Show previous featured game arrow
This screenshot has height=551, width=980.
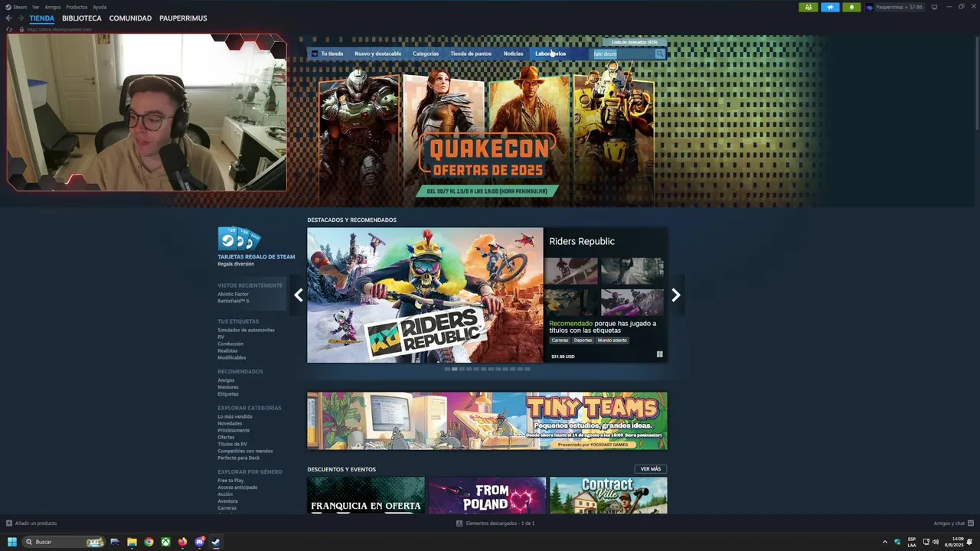click(x=299, y=295)
